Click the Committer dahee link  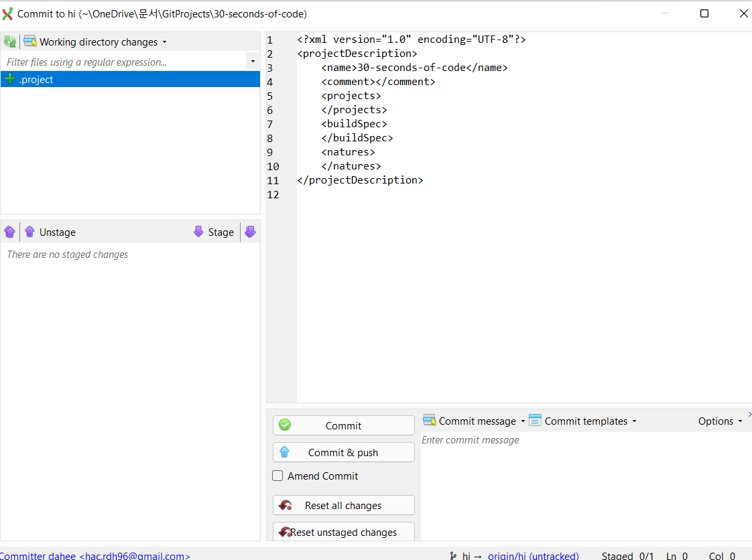point(95,555)
